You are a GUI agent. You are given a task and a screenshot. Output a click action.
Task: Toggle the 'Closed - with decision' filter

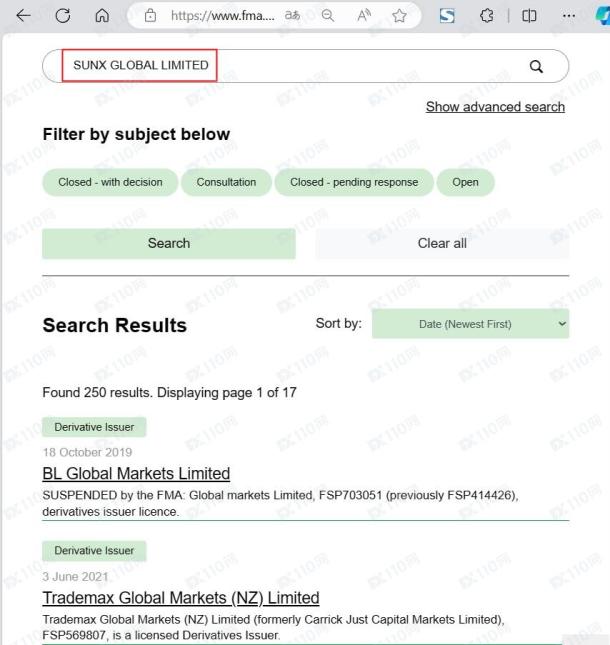tap(110, 182)
